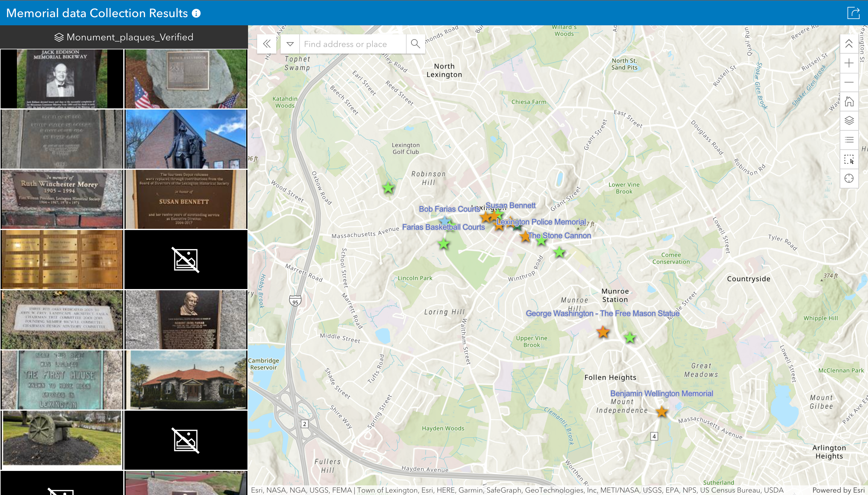The width and height of the screenshot is (868, 495).
Task: Open the Susan Bennett plaque thumbnail
Action: [186, 199]
